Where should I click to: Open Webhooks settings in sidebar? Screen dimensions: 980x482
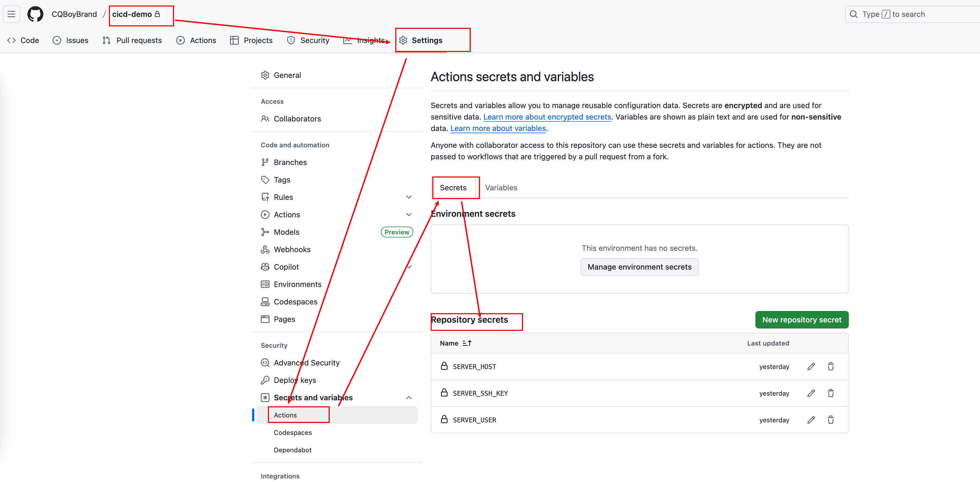pyautogui.click(x=292, y=249)
